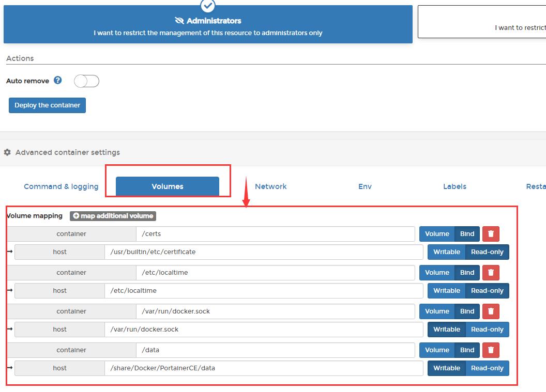This screenshot has width=546, height=392.
Task: Switch to Command & logging tab
Action: (x=61, y=186)
